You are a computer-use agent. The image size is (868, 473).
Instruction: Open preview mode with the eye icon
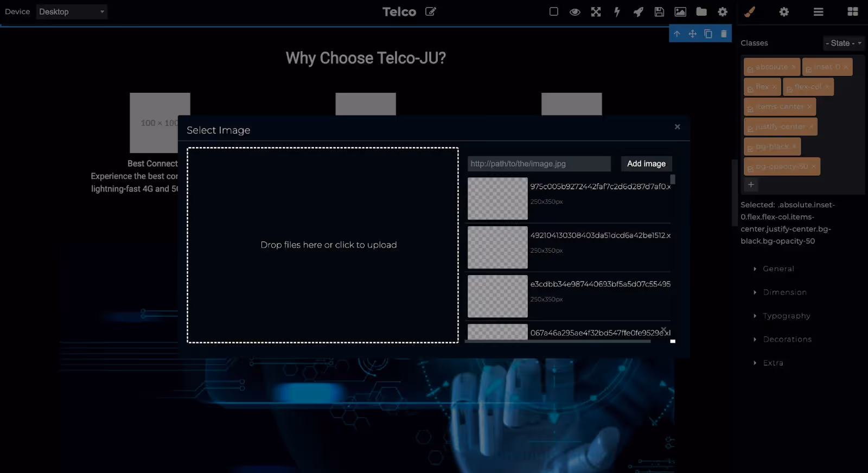575,11
